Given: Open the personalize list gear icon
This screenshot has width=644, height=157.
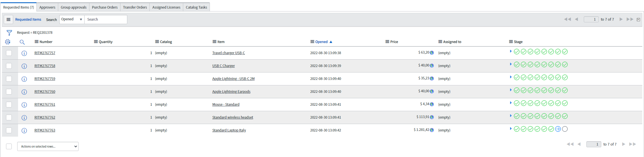Looking at the screenshot, I should pos(8,42).
